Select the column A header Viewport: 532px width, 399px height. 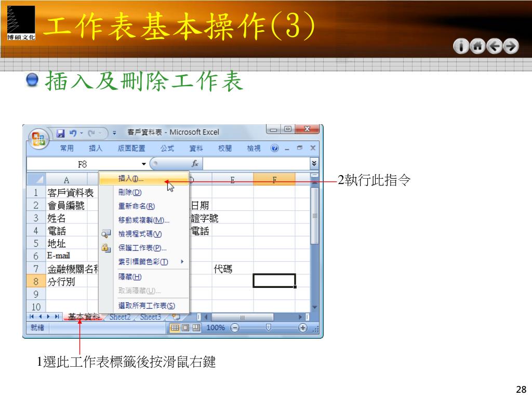point(66,179)
